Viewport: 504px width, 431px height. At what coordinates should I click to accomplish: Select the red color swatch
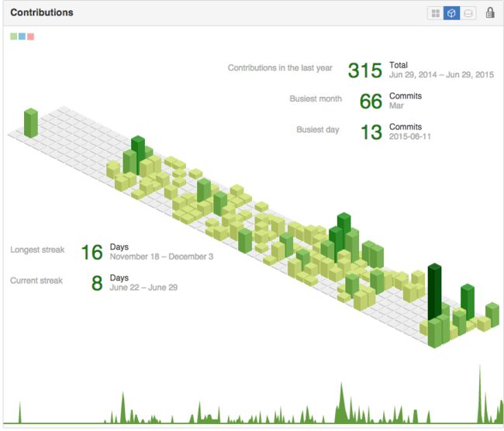click(x=30, y=36)
